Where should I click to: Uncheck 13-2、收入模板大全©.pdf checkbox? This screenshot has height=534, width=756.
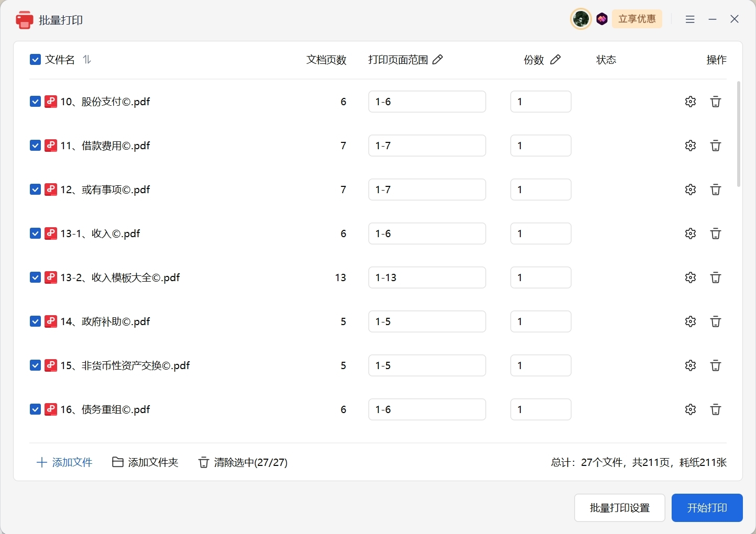tap(35, 277)
